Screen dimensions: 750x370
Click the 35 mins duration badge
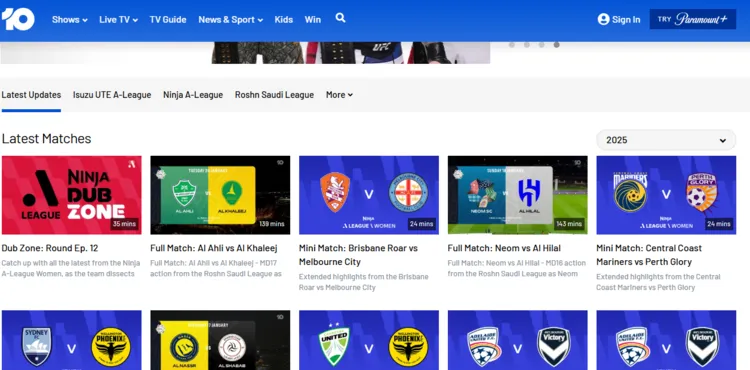pyautogui.click(x=125, y=224)
